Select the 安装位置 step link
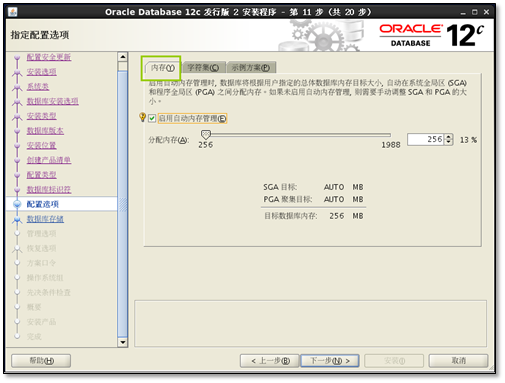 point(41,145)
